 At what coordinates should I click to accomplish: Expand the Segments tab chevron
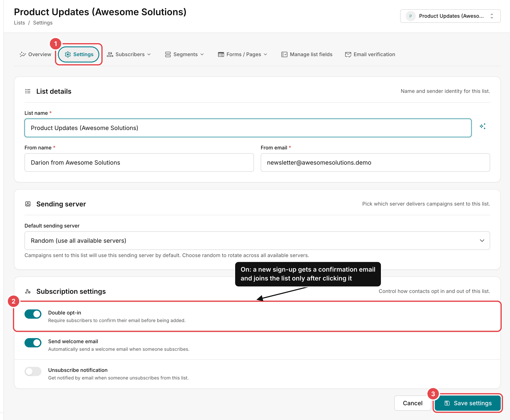202,54
